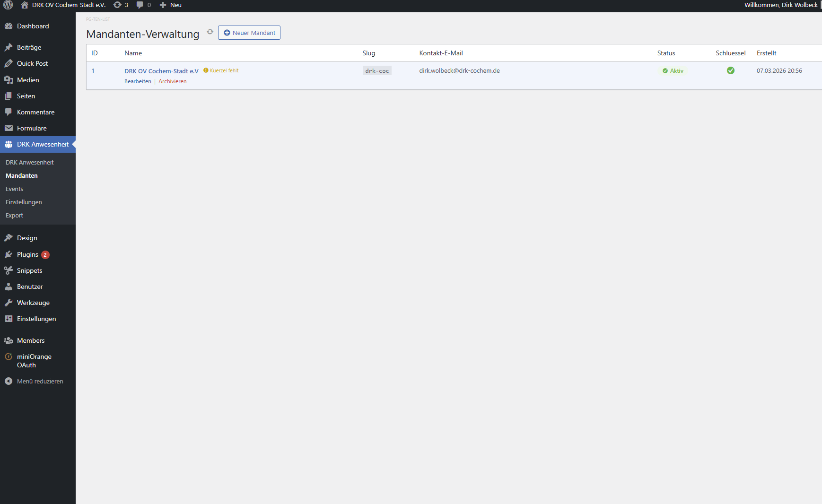
Task: Click the Kontakt-E-Mail column header
Action: point(441,53)
